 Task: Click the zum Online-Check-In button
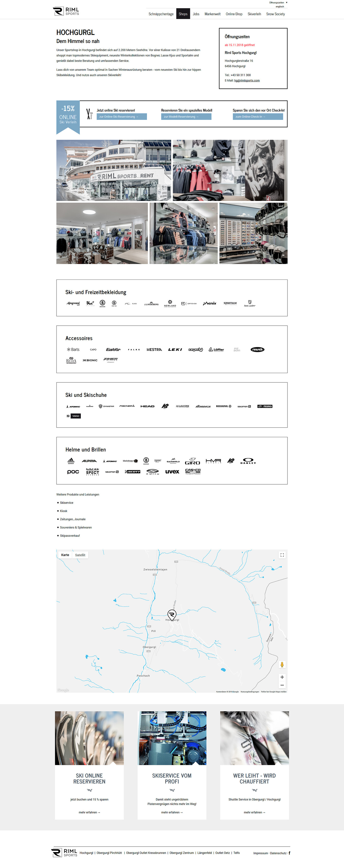(x=258, y=117)
